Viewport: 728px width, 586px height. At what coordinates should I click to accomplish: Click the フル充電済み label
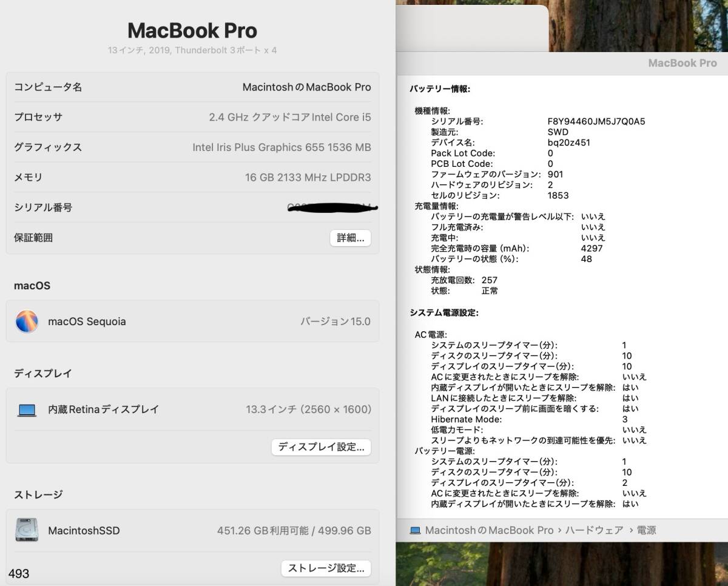(457, 227)
